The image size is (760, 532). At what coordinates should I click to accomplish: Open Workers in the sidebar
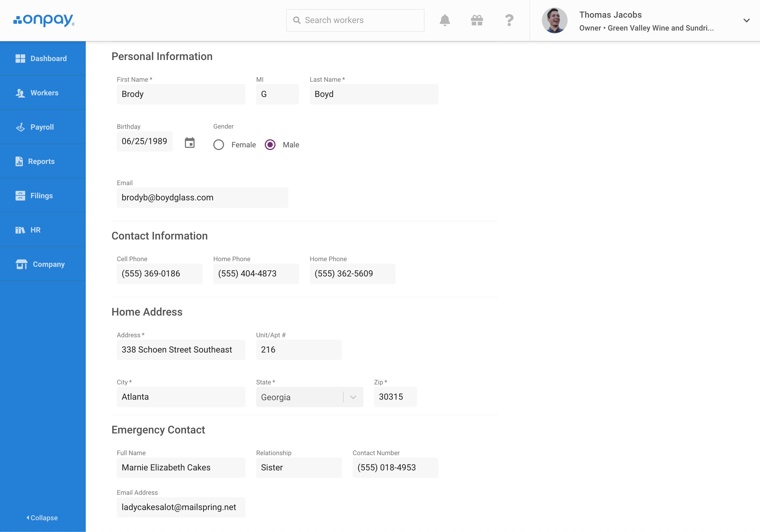43,93
